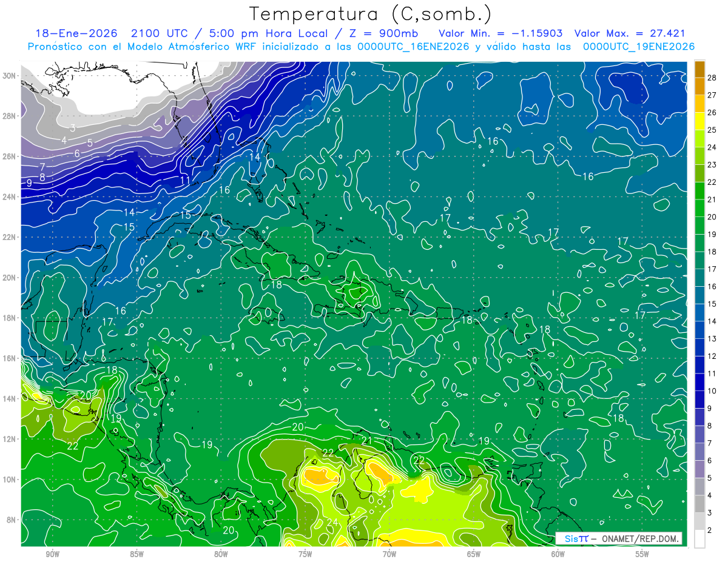
Task: Click the latitude label "26N"
Action: click(x=9, y=156)
